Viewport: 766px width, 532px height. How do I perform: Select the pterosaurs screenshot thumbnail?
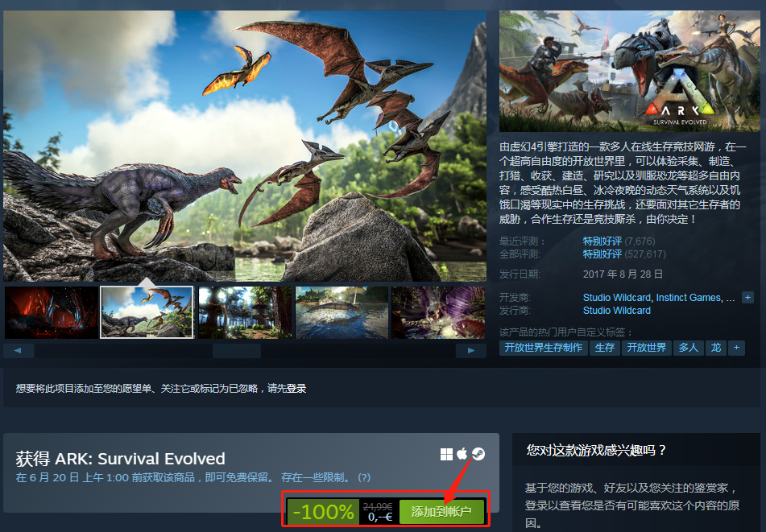pos(147,312)
